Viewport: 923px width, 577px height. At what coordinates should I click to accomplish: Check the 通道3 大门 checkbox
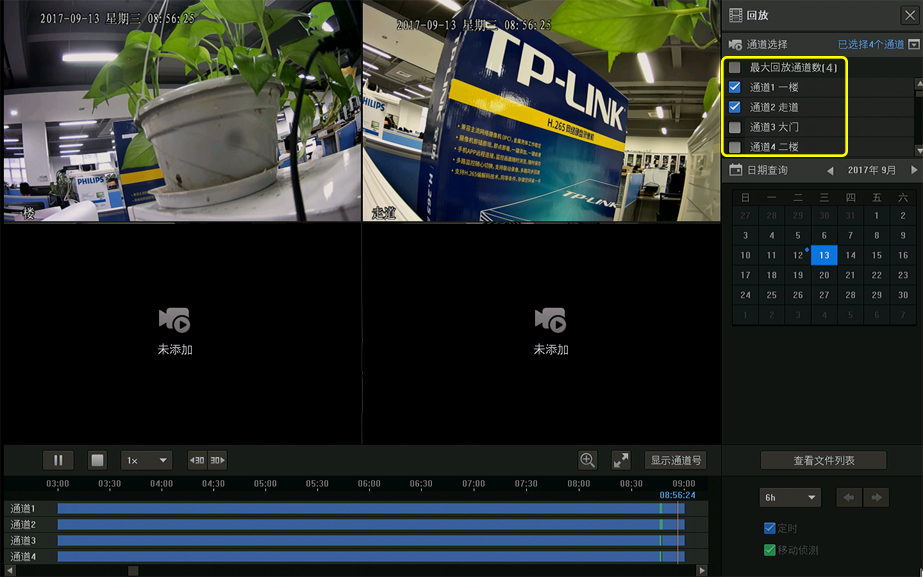click(735, 127)
